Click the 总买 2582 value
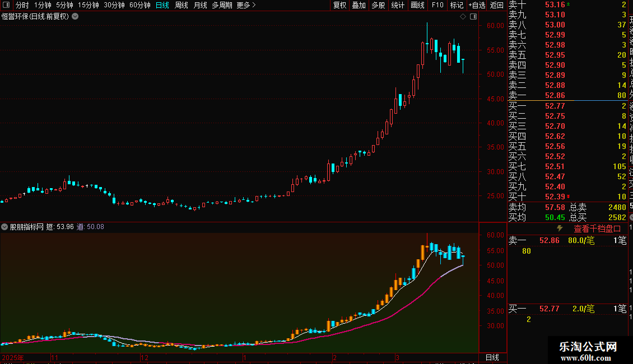 (617, 217)
